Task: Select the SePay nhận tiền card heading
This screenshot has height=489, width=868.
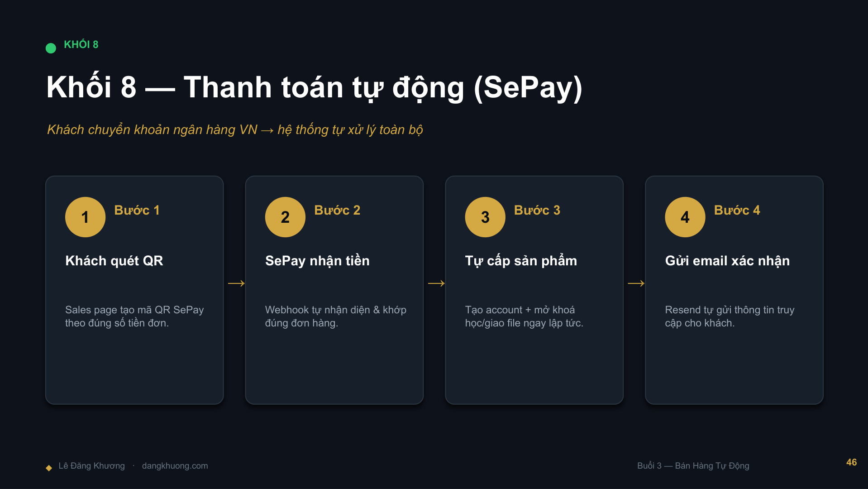Action: (x=317, y=261)
